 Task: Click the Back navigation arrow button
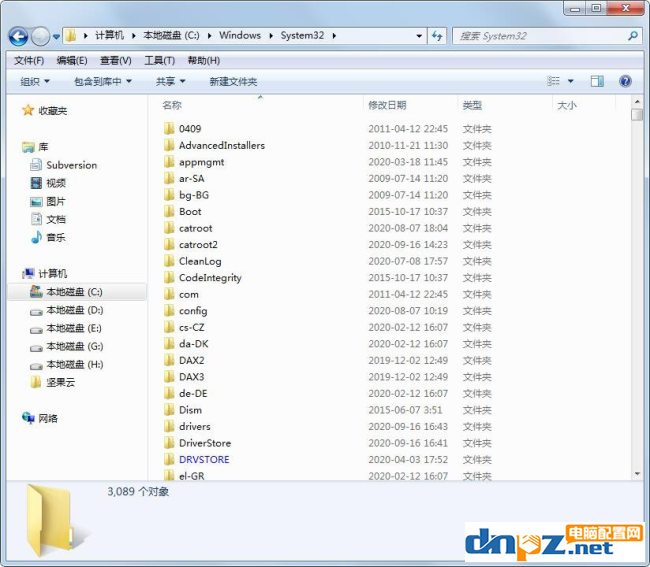click(x=18, y=36)
